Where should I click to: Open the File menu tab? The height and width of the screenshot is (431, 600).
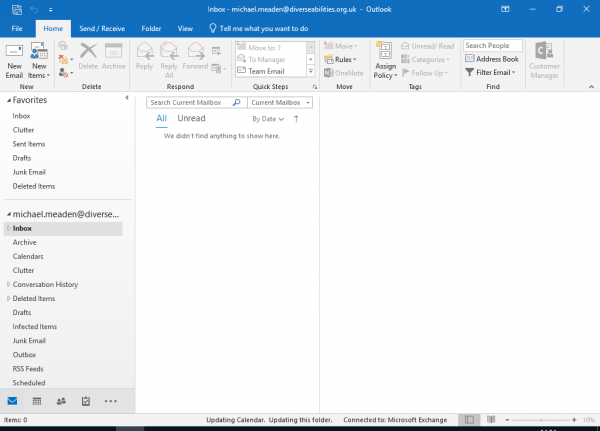(17, 29)
